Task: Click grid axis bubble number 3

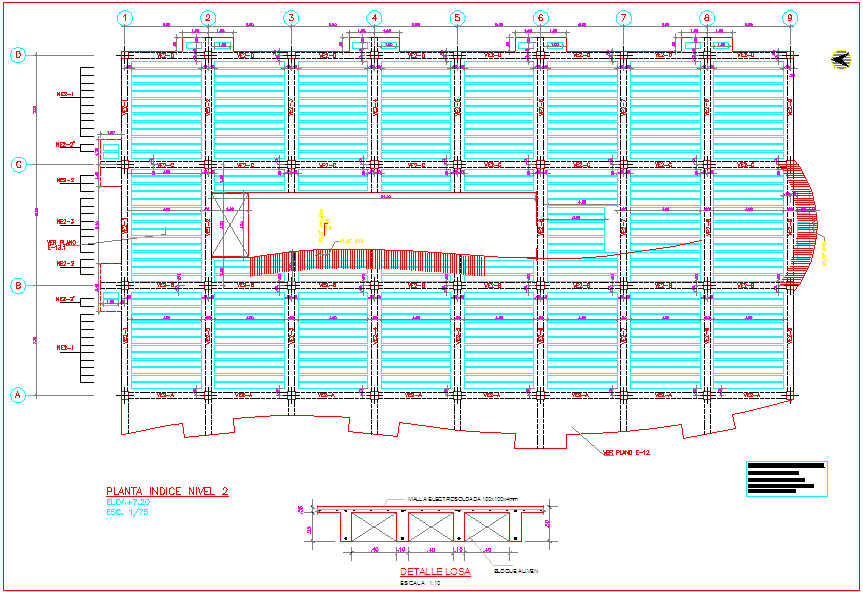Action: pyautogui.click(x=290, y=18)
